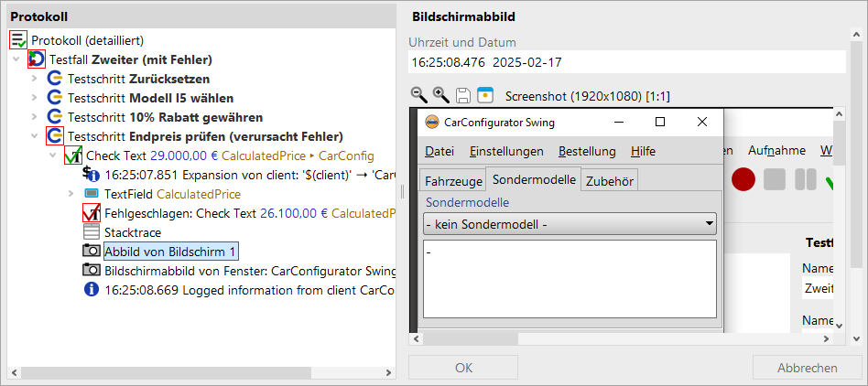The width and height of the screenshot is (868, 386).
Task: Click the failed Check Text icon
Action: pyautogui.click(x=92, y=213)
